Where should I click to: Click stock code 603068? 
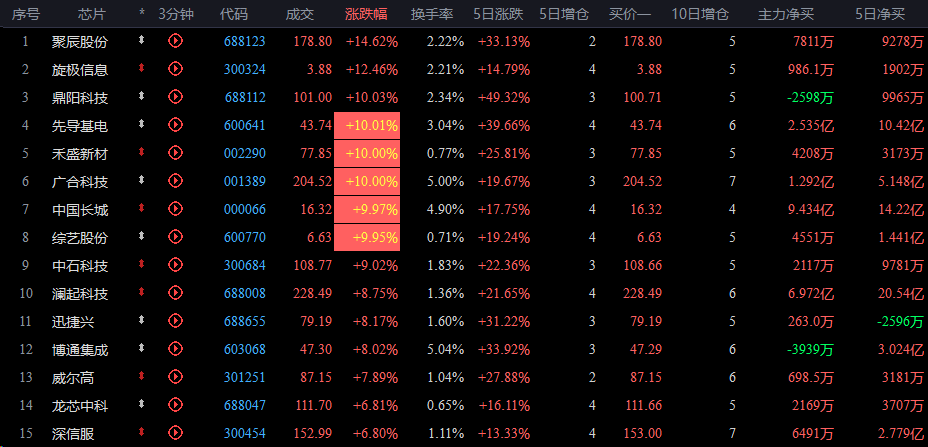[x=245, y=349]
